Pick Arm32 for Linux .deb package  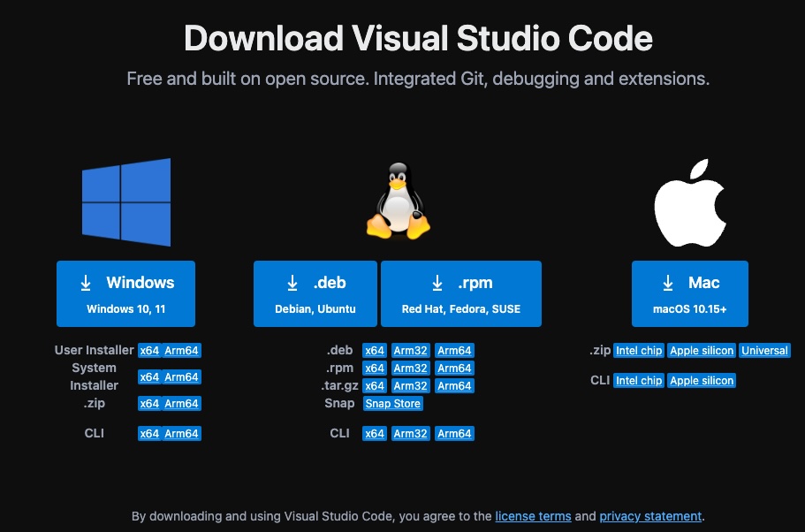click(411, 351)
